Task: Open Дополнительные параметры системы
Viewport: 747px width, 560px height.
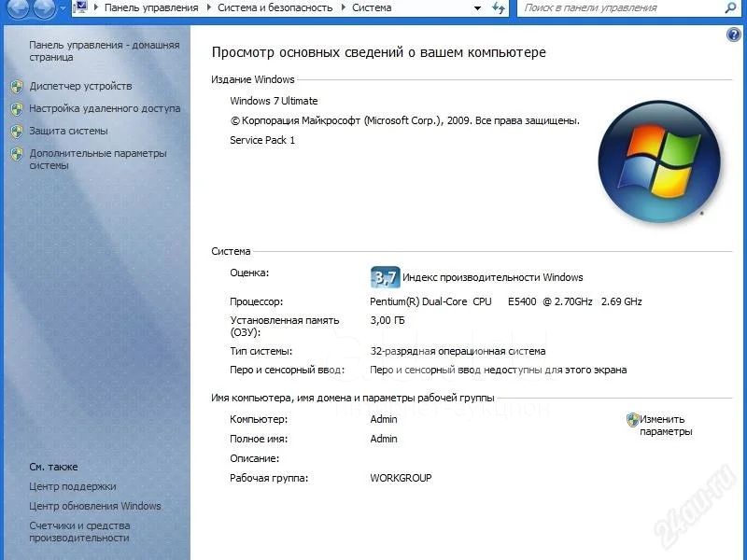Action: pyautogui.click(x=98, y=159)
